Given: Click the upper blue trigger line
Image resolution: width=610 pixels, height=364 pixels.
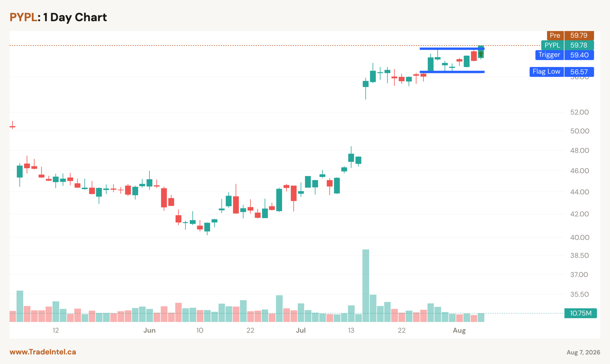Looking at the screenshot, I should [452, 49].
